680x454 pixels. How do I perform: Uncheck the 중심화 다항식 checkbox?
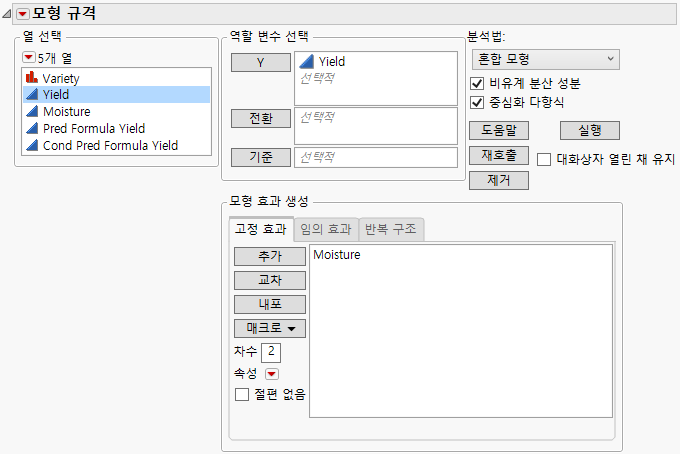click(477, 102)
